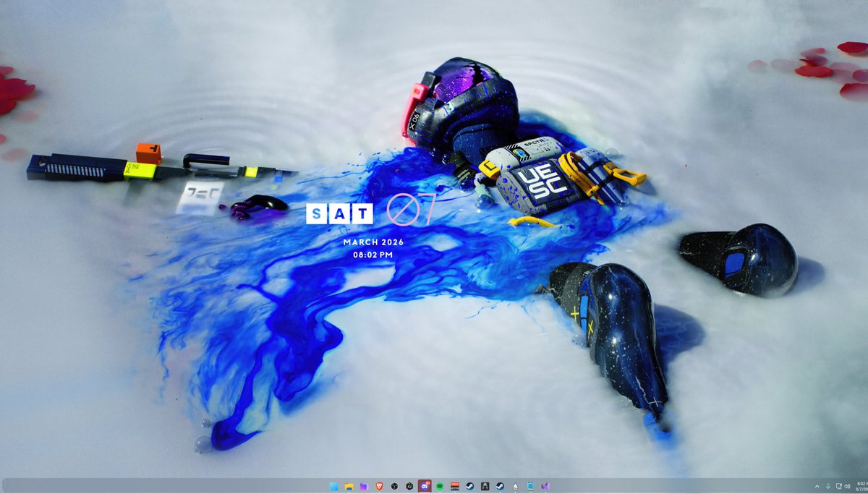Image resolution: width=868 pixels, height=494 pixels.
Task: Open the water droplet taskbar app
Action: (x=515, y=487)
